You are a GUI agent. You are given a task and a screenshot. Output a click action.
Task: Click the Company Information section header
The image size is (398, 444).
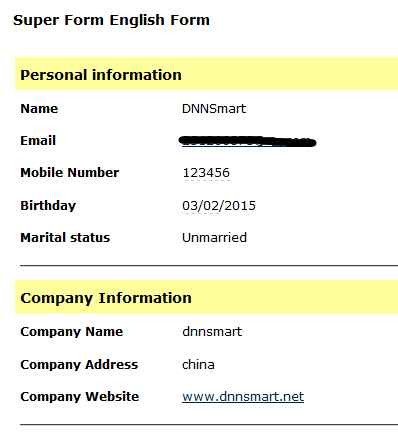[206, 297]
